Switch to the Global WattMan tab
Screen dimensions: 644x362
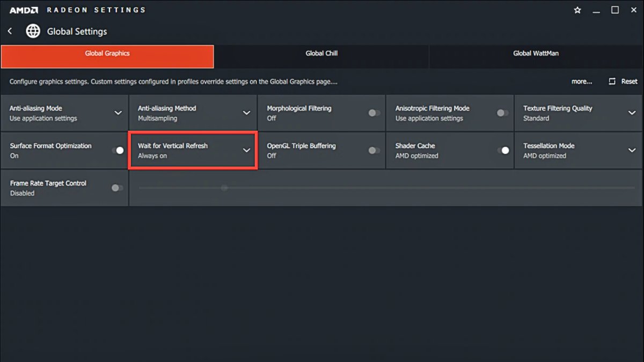tap(536, 56)
